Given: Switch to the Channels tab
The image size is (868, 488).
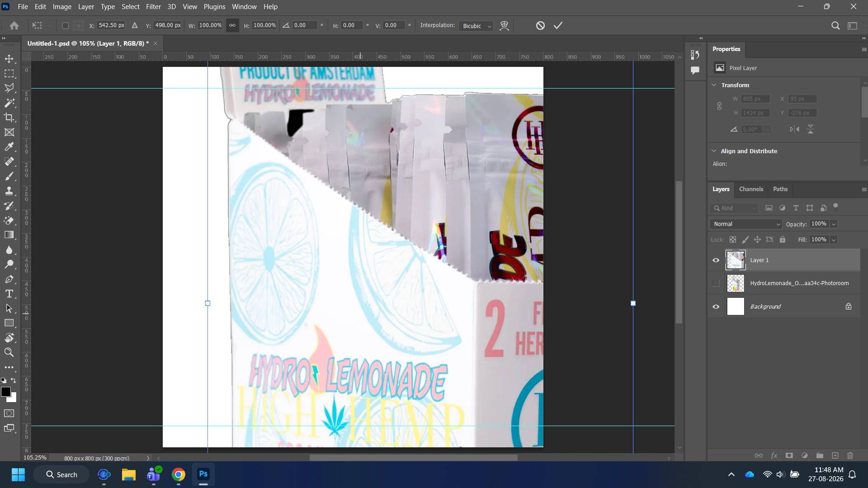Looking at the screenshot, I should click(751, 189).
